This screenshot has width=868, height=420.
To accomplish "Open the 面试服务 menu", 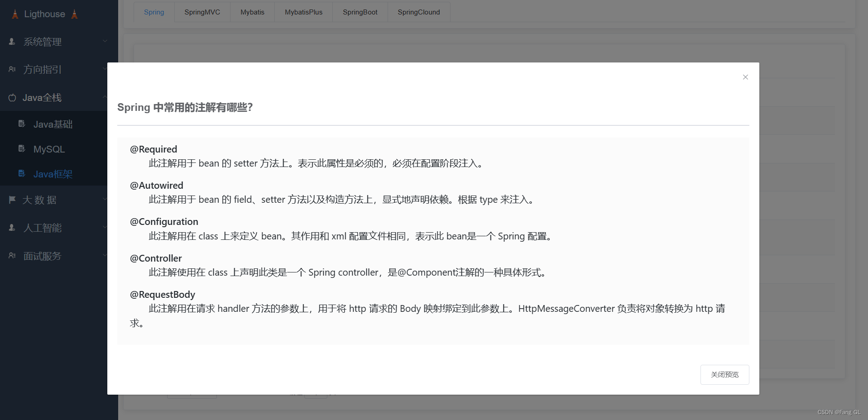I will pos(53,256).
